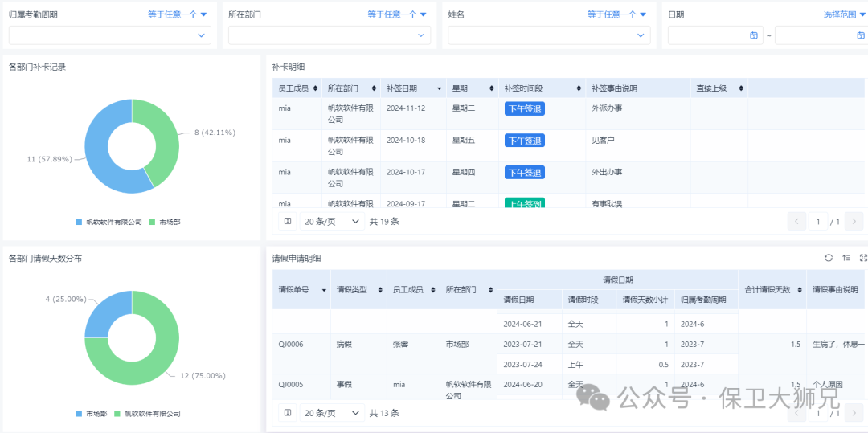
Task: Click column settings icon in 补卡明细 footer
Action: 287,222
